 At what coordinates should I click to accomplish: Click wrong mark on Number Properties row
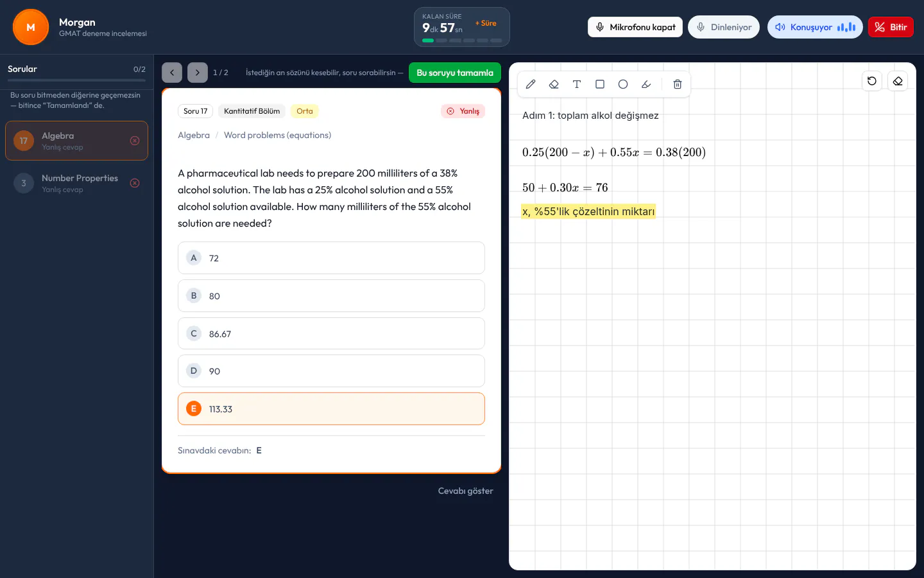(x=135, y=183)
